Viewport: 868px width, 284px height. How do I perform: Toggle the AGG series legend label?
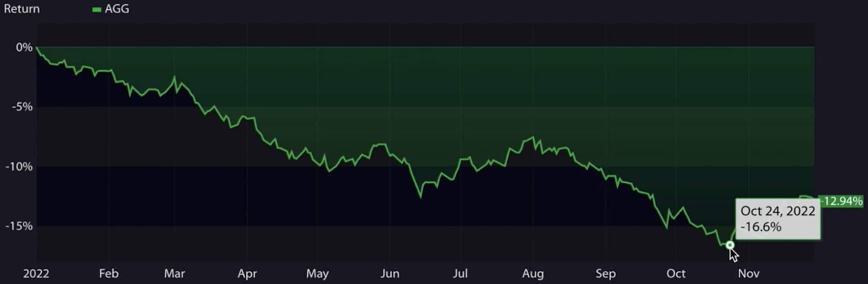(x=117, y=9)
